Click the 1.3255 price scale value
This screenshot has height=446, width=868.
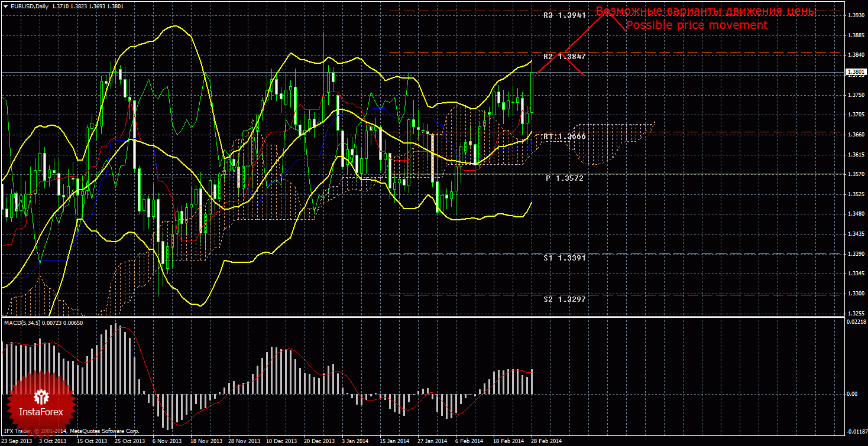[x=856, y=313]
